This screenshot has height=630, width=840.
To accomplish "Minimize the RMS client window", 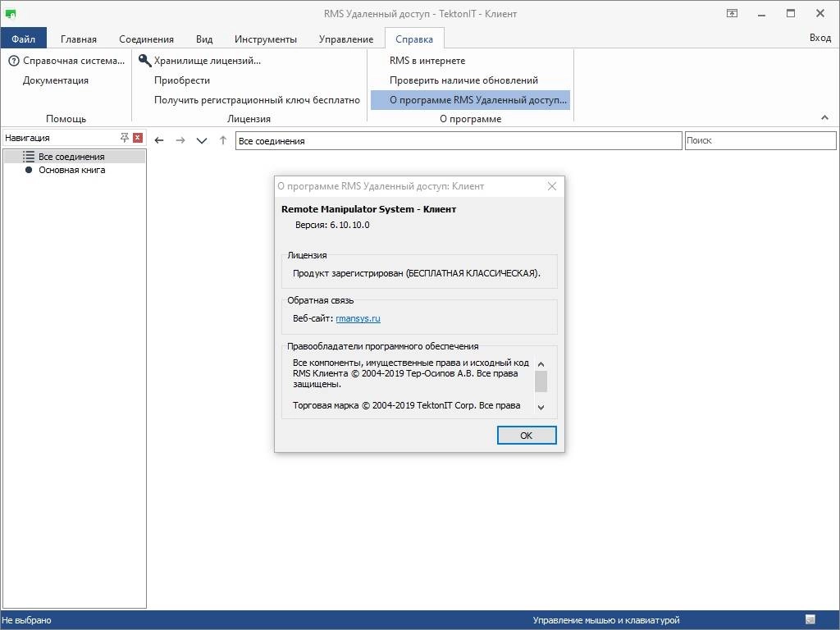I will pyautogui.click(x=761, y=14).
